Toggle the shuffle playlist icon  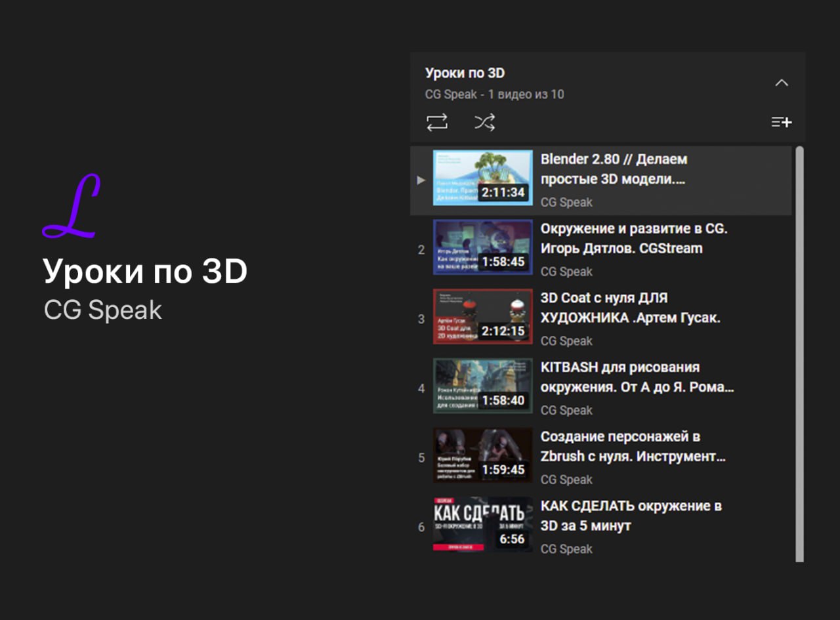tap(484, 122)
